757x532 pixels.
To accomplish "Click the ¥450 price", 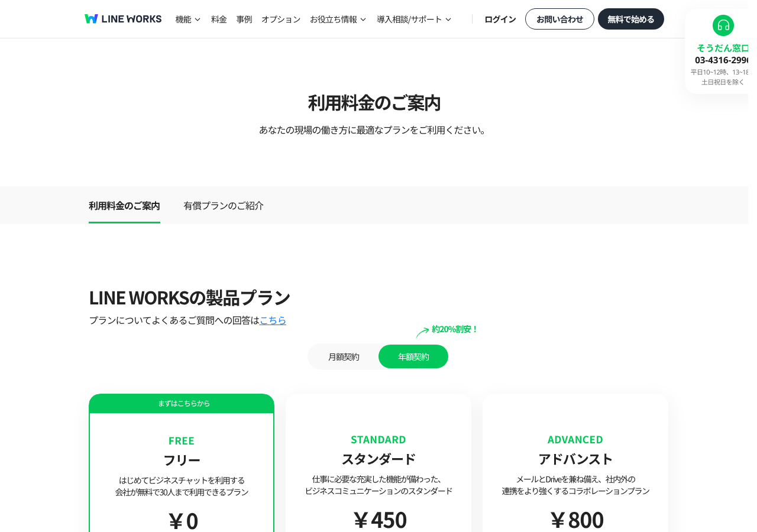I will pyautogui.click(x=380, y=520).
